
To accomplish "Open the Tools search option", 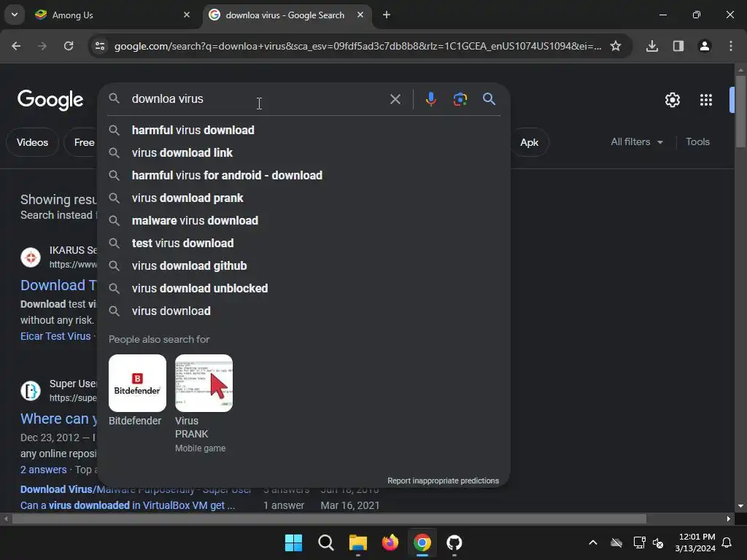I will pos(697,142).
